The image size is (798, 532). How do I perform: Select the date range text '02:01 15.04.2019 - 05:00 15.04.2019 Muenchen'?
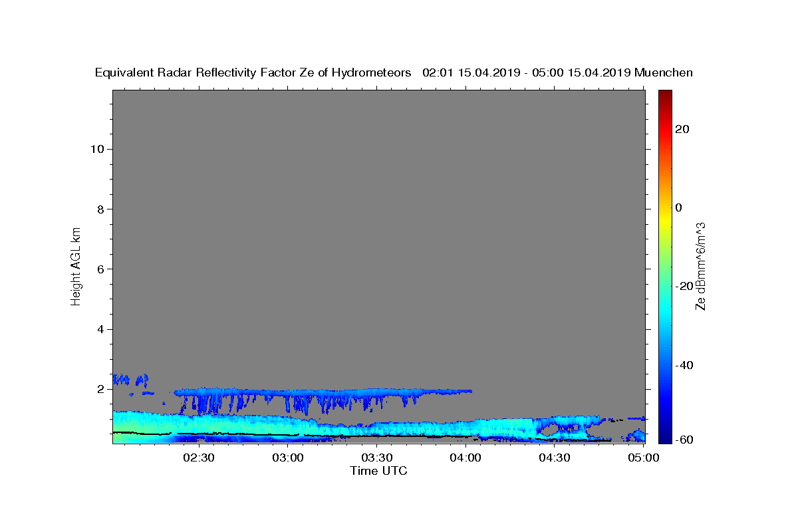pyautogui.click(x=558, y=72)
